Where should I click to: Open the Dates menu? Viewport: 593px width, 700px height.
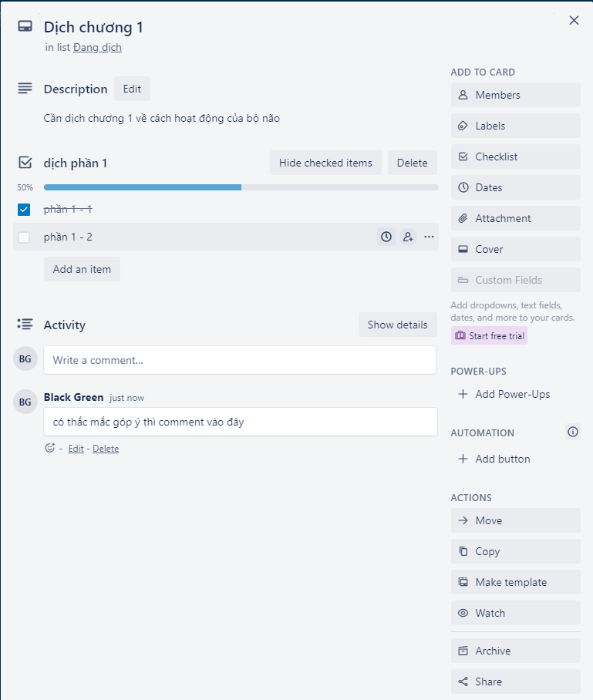pos(515,187)
